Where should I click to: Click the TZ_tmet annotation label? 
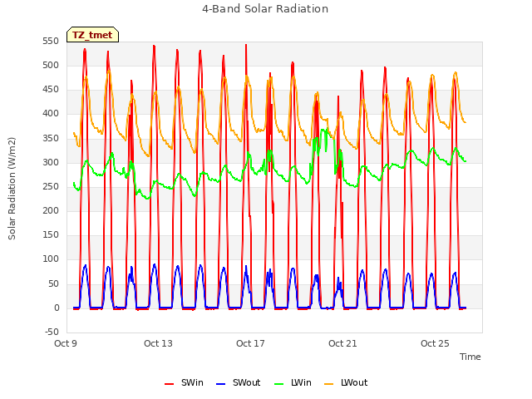tap(92, 35)
